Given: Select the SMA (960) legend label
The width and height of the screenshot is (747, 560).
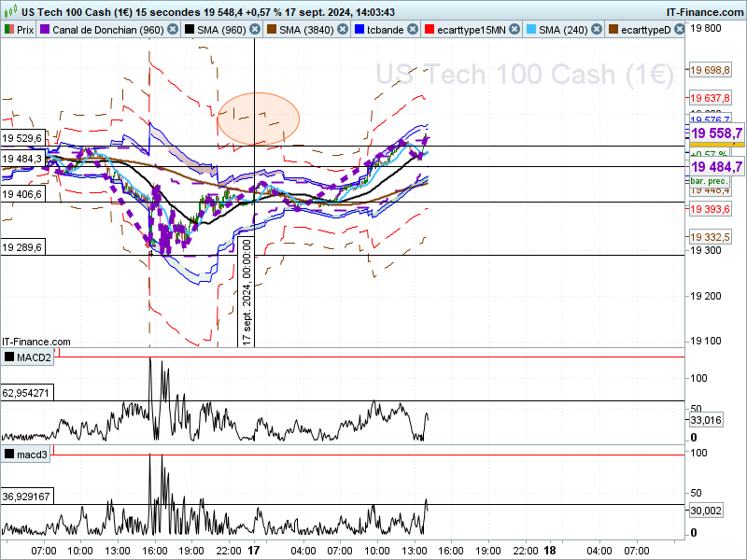Looking at the screenshot, I should pos(221,30).
